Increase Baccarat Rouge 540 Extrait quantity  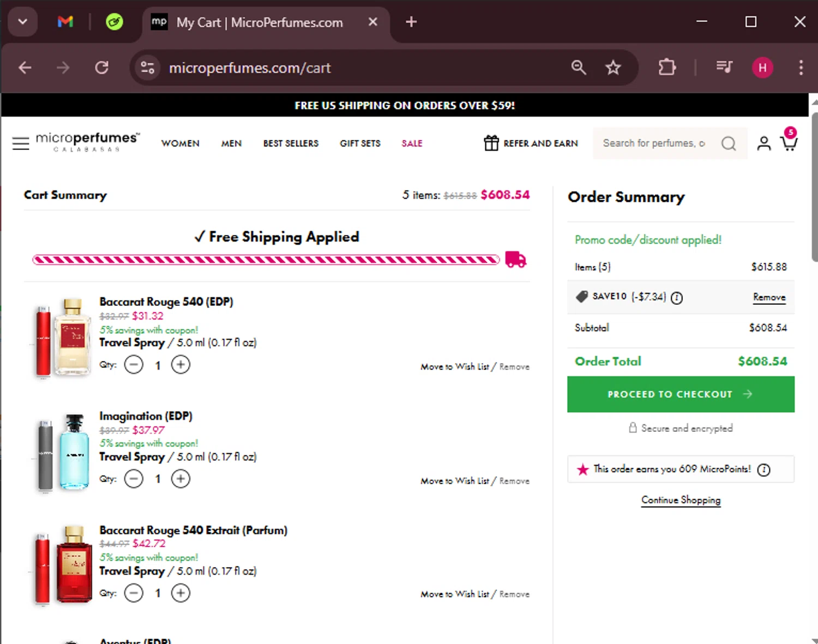pyautogui.click(x=181, y=593)
